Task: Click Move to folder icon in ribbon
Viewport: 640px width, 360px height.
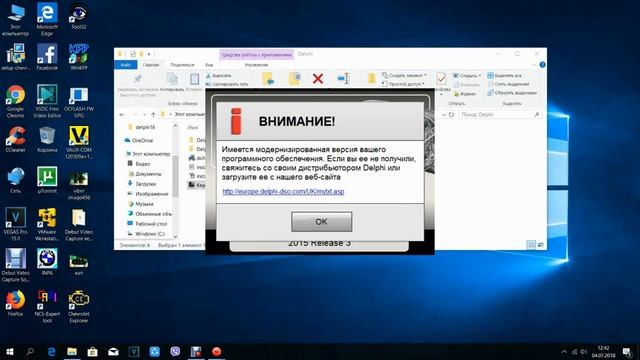Action: pos(268,78)
